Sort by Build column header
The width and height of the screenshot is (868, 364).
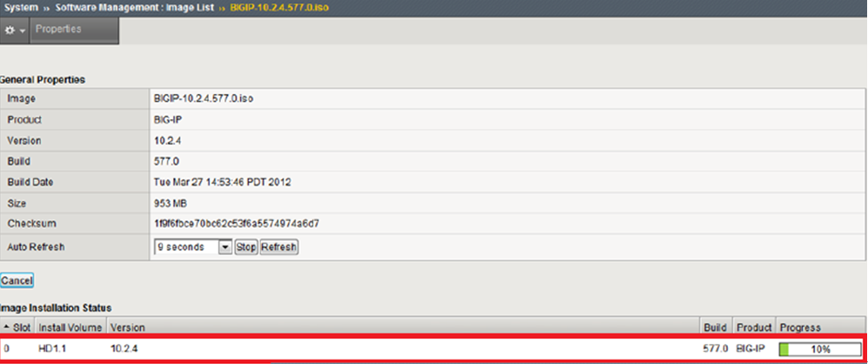717,327
